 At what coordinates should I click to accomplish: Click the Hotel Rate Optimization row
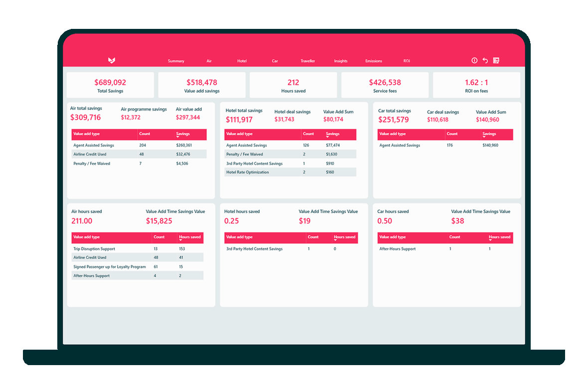(x=290, y=172)
